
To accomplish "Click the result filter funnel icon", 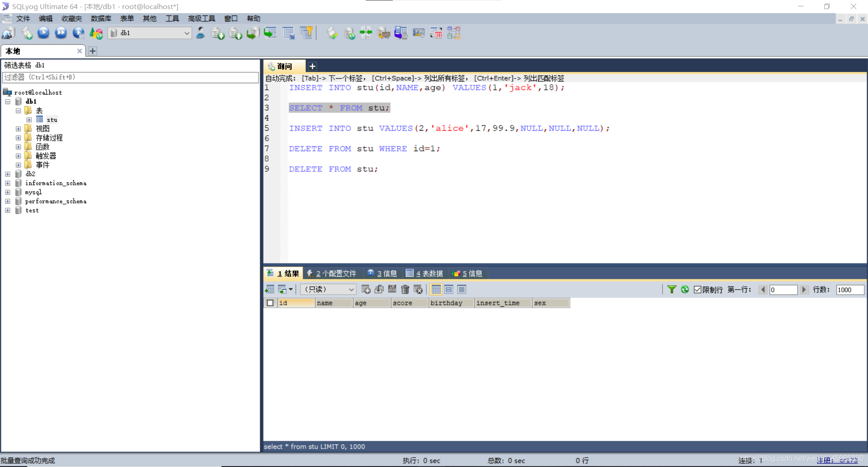I will (x=672, y=290).
